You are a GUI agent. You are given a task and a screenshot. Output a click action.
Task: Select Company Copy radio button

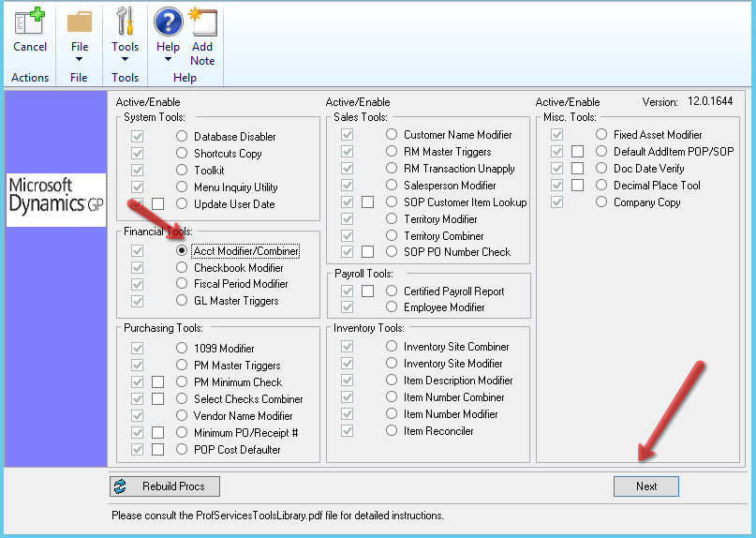(601, 202)
